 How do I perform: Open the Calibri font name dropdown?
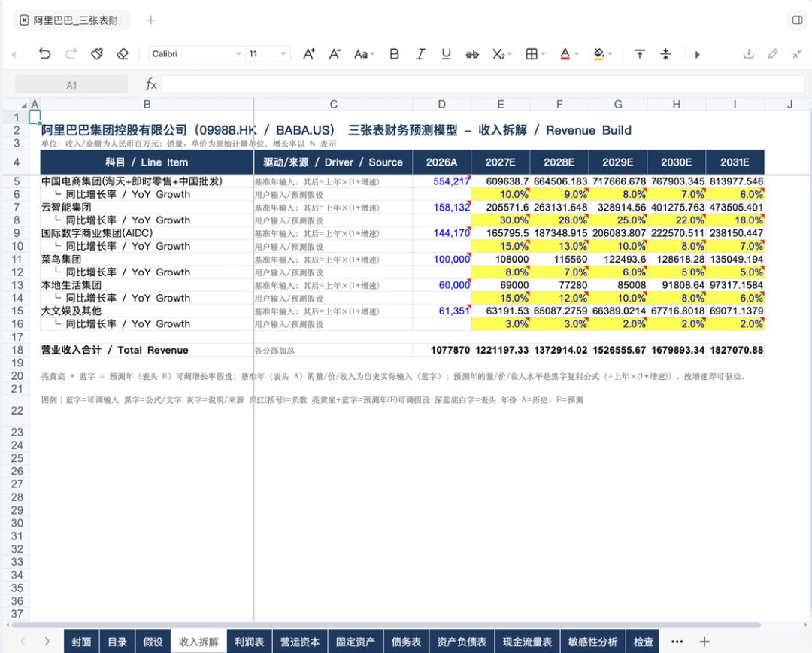click(196, 54)
